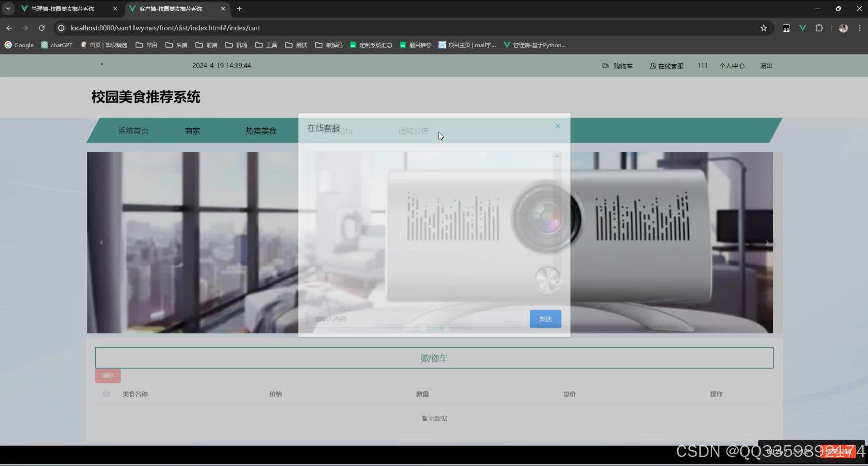This screenshot has height=466, width=868.
Task: Close the 客户端 browser tab
Action: point(223,9)
